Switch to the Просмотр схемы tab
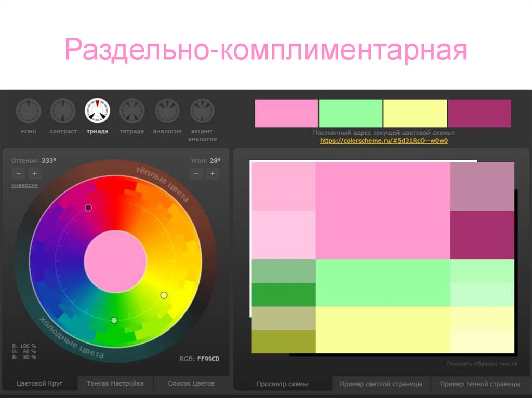 pos(282,384)
